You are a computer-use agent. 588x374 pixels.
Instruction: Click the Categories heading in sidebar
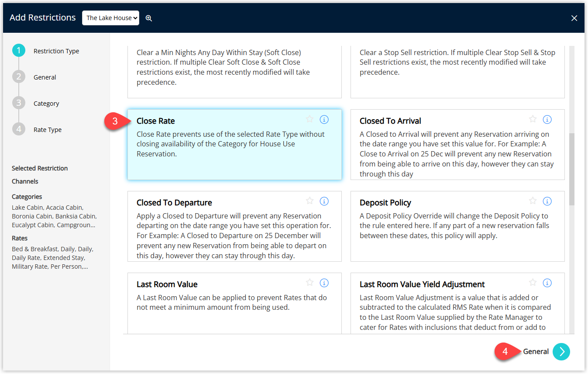click(x=27, y=197)
